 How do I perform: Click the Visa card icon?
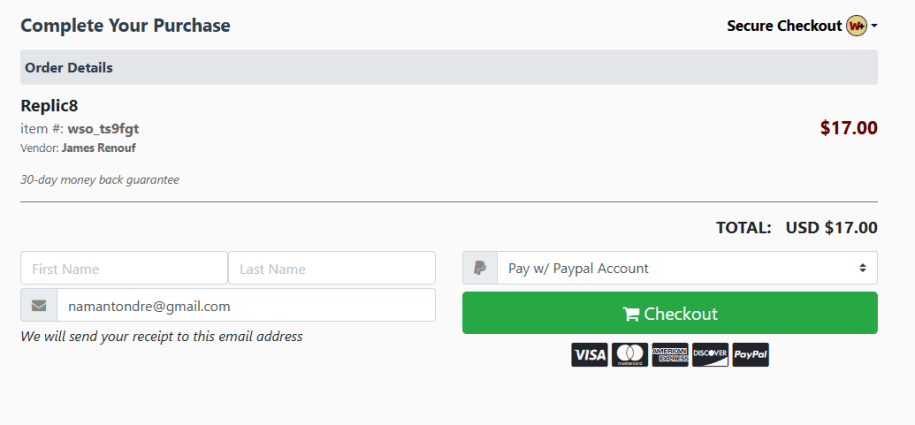point(590,355)
